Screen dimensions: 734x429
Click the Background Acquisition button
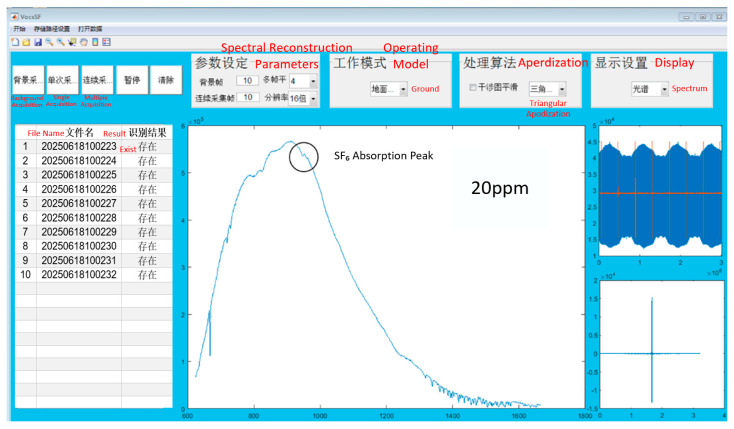click(x=28, y=80)
